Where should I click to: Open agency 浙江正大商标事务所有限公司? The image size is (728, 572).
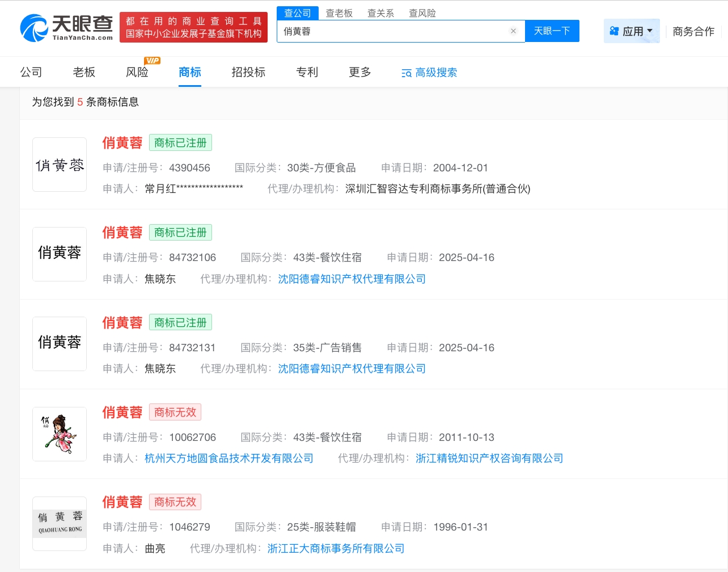(x=336, y=548)
